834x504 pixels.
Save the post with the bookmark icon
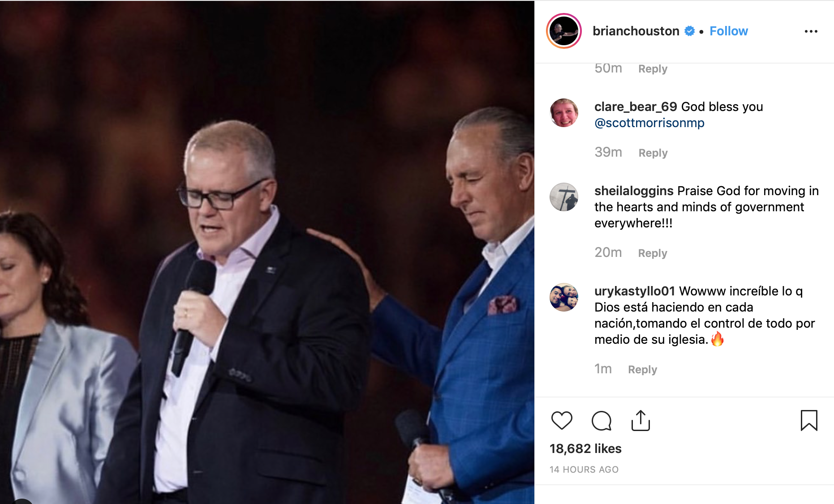(x=809, y=421)
